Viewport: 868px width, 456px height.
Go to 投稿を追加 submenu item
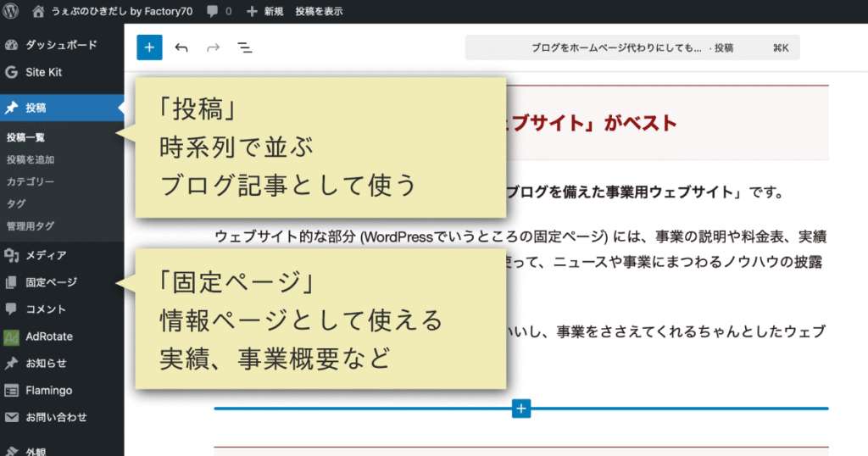[x=31, y=159]
